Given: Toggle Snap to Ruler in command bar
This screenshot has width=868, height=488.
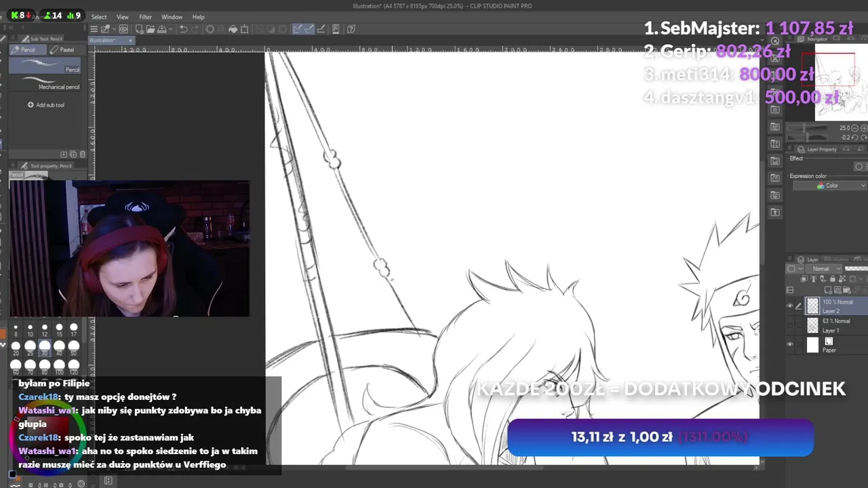Looking at the screenshot, I should coord(297,28).
